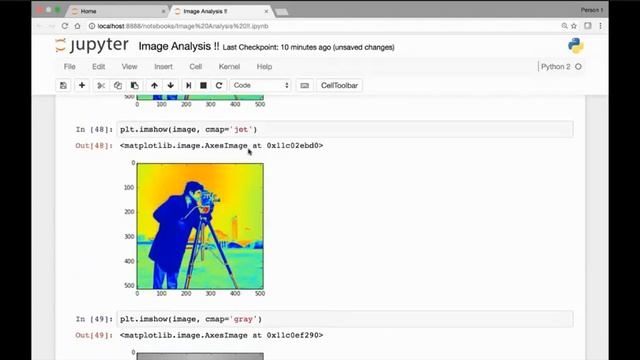Open the Help menu
This screenshot has height=360, width=640.
[264, 67]
